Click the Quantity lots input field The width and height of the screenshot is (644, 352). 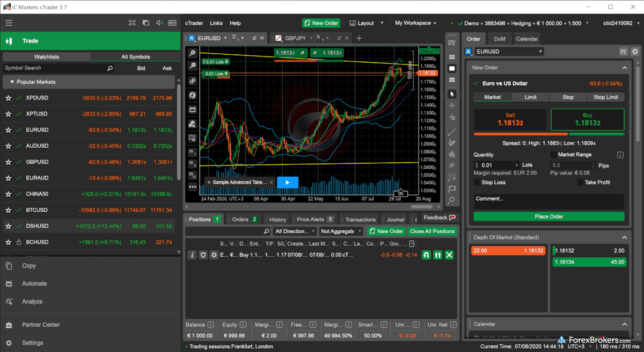click(x=497, y=166)
